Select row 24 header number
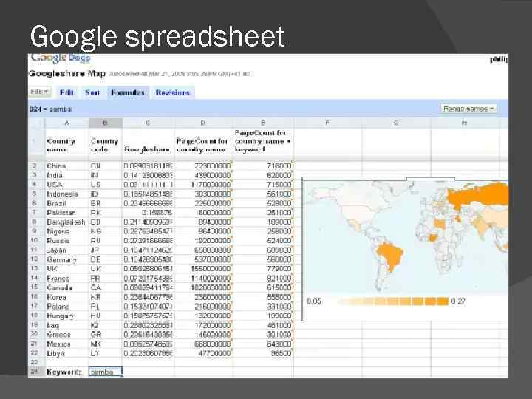This screenshot has width=532, height=399. point(35,372)
